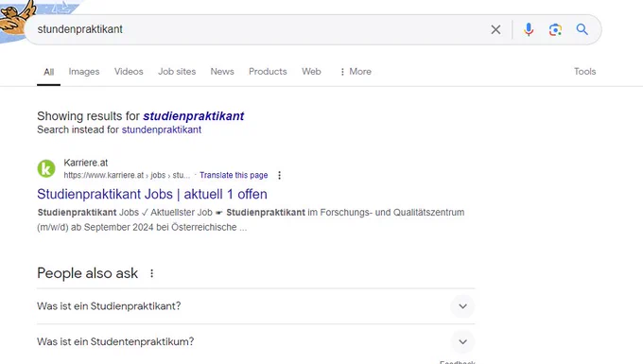
Task: Open the search Tools button
Action: click(x=584, y=71)
